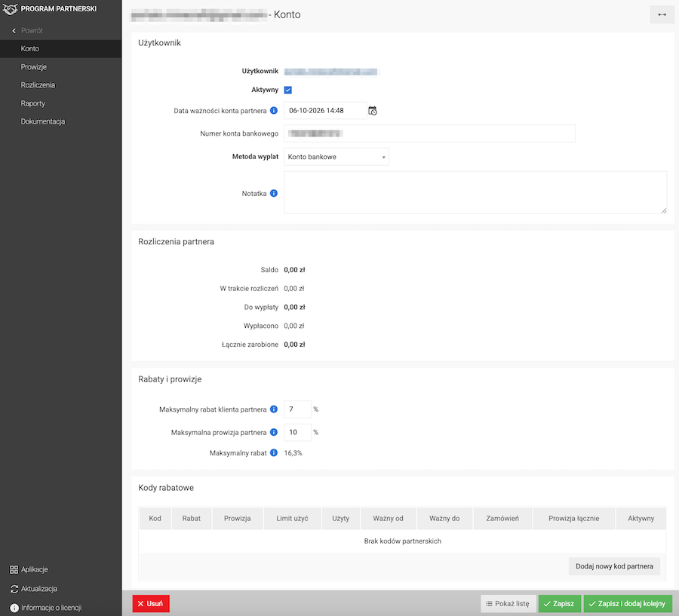
Task: Click the Rabaty i prowizje section heading
Action: [170, 379]
